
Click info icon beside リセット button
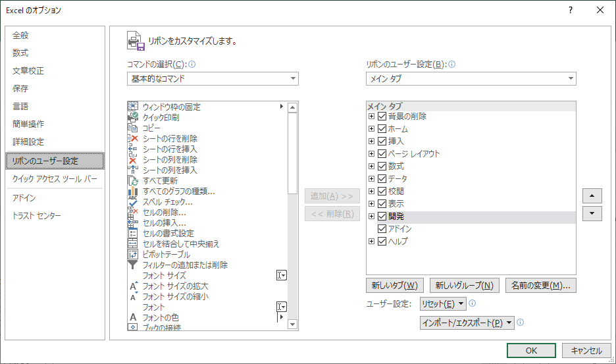(473, 303)
